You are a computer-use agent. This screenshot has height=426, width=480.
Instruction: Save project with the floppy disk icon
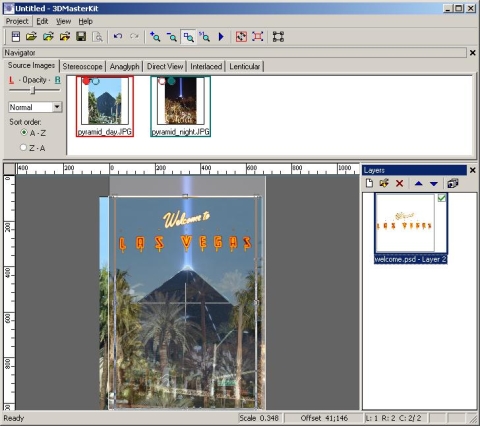click(81, 36)
